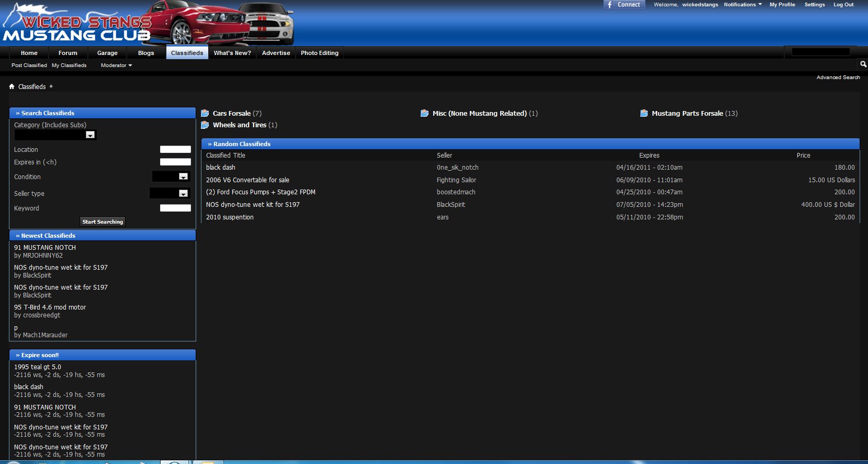868x464 pixels.
Task: Open '(2) Ford Focus Pumps + Stage2 FPDM'
Action: [261, 192]
